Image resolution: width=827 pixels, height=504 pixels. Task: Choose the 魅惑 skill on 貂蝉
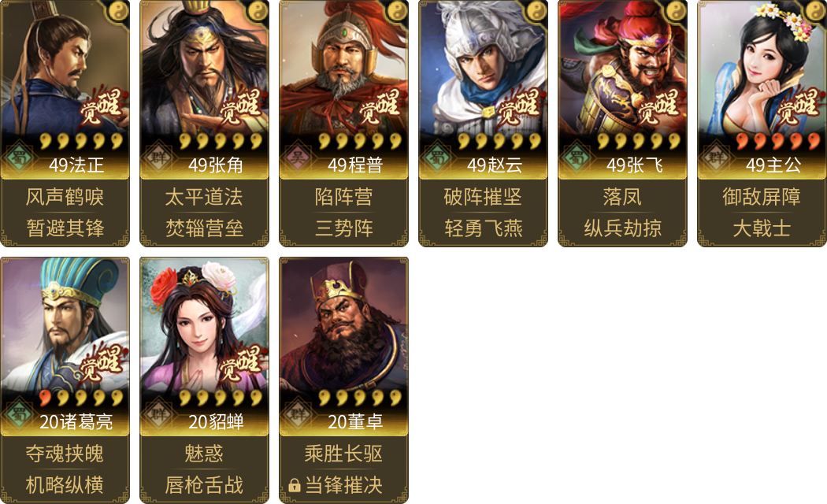tap(204, 454)
